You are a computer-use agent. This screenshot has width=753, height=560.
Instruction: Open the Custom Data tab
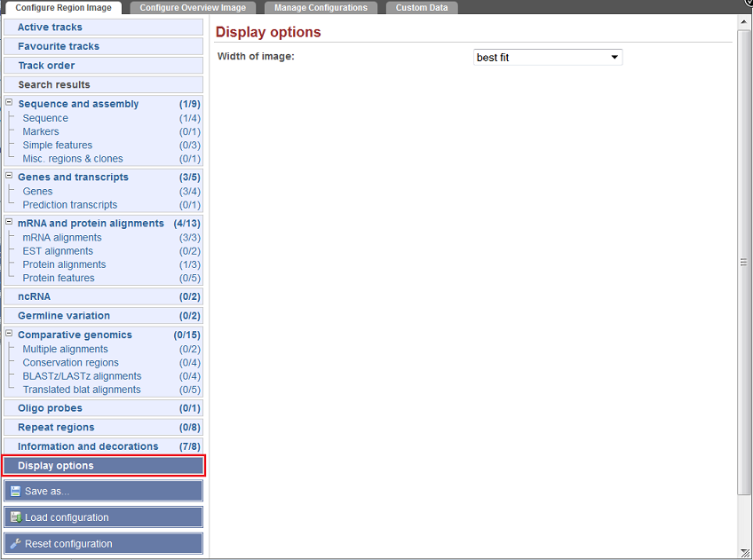tap(422, 8)
